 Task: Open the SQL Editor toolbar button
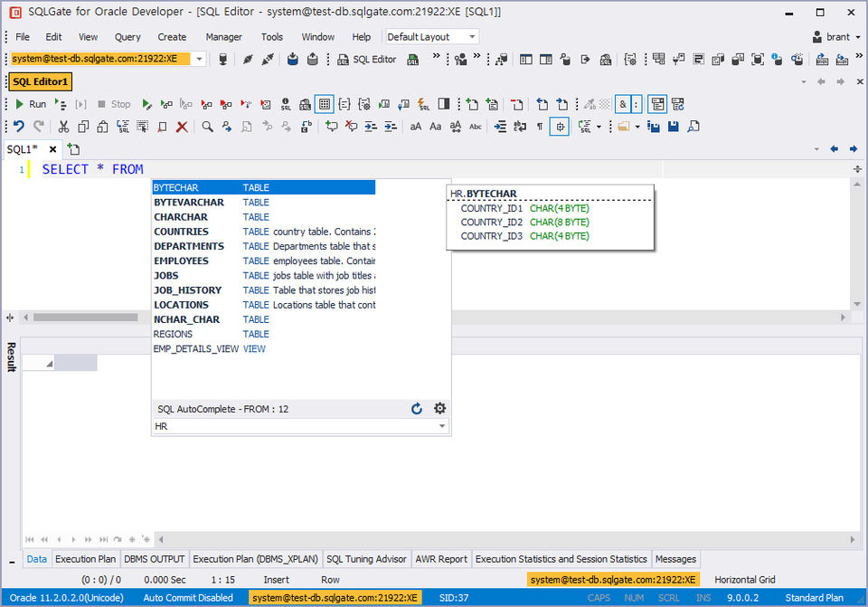click(x=367, y=60)
